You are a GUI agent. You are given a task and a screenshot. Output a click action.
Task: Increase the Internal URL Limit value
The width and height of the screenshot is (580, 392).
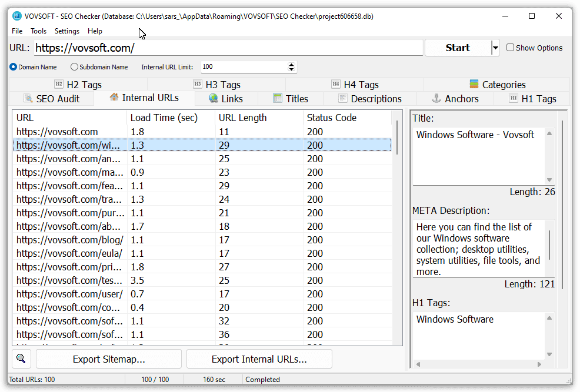[x=292, y=64]
